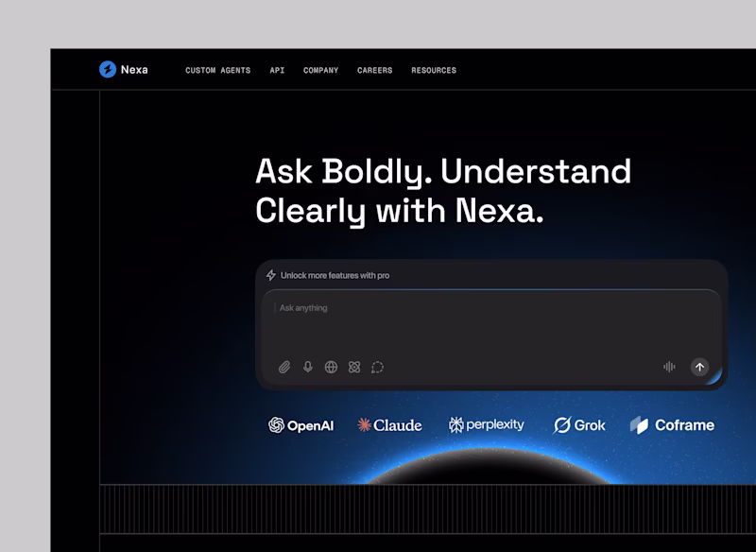Open the Nexa home link text
The width and height of the screenshot is (756, 552).
click(x=134, y=70)
